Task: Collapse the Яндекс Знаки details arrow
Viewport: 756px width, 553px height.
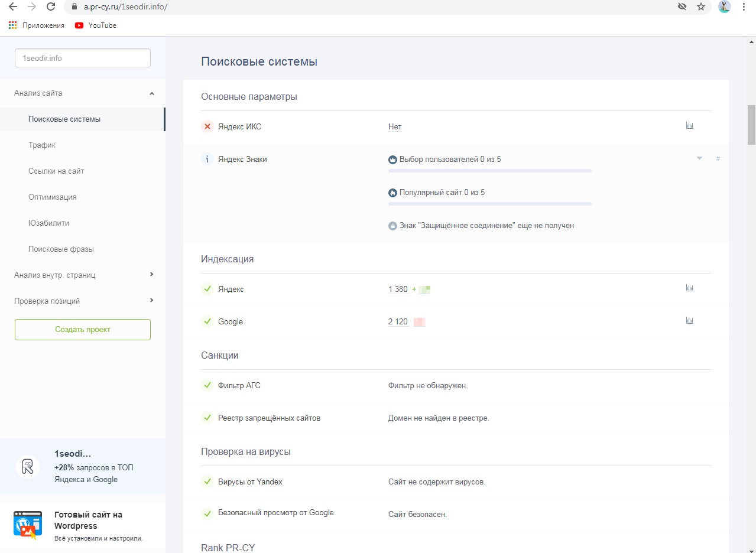Action: coord(699,158)
